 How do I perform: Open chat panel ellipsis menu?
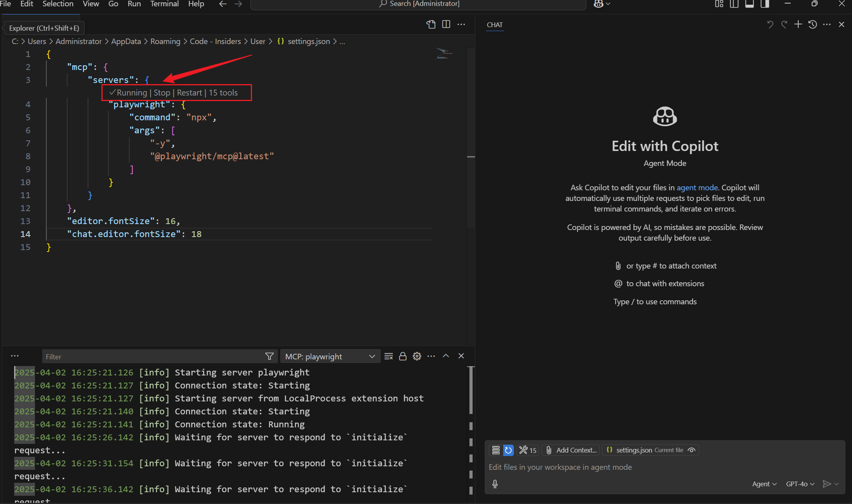pyautogui.click(x=827, y=24)
